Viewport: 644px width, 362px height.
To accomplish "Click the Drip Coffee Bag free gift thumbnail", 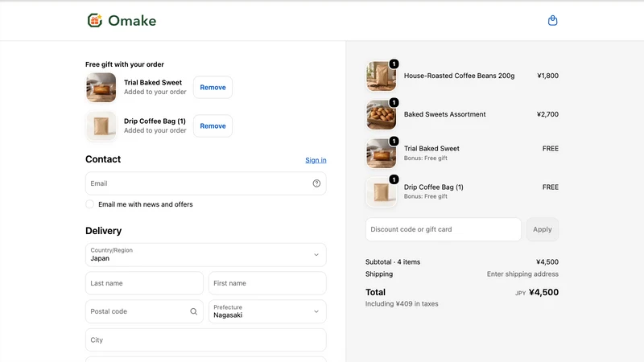I will click(101, 126).
